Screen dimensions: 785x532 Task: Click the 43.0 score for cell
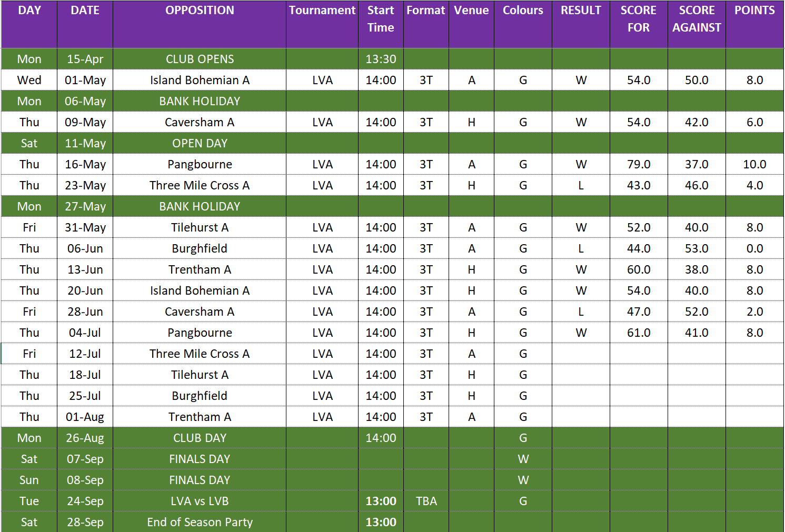pos(639,185)
